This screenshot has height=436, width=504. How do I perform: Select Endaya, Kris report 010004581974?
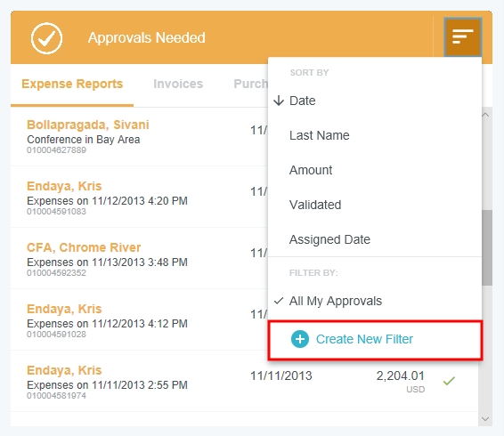(x=244, y=382)
